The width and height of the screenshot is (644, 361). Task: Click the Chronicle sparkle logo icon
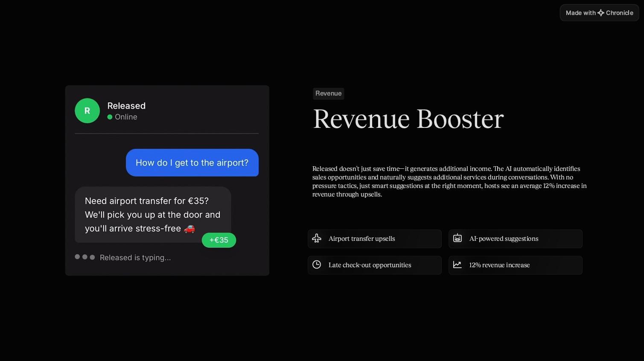point(601,13)
